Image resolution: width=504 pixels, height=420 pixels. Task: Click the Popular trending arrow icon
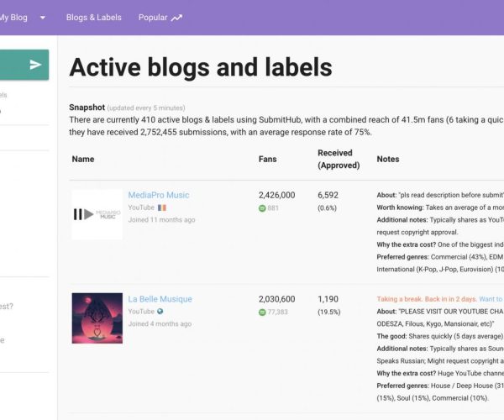pyautogui.click(x=176, y=18)
